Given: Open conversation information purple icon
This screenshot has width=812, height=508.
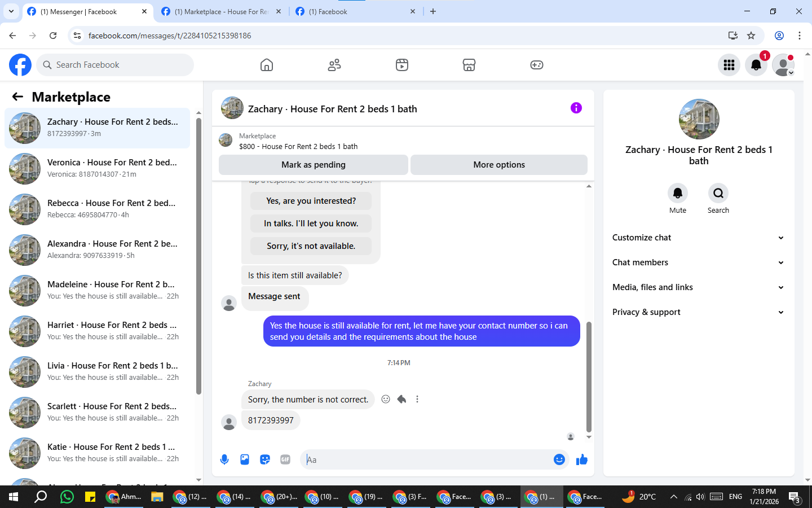Looking at the screenshot, I should (576, 108).
